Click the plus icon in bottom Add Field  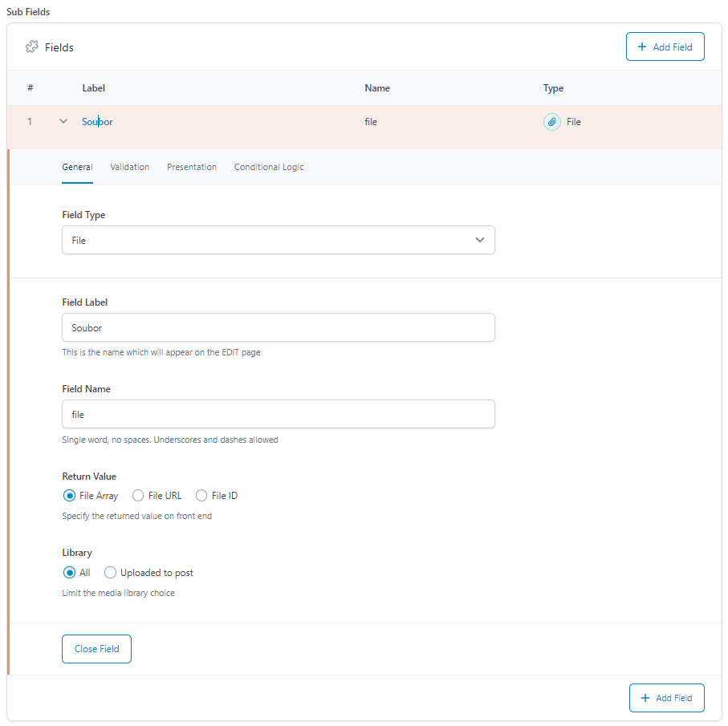coord(645,698)
